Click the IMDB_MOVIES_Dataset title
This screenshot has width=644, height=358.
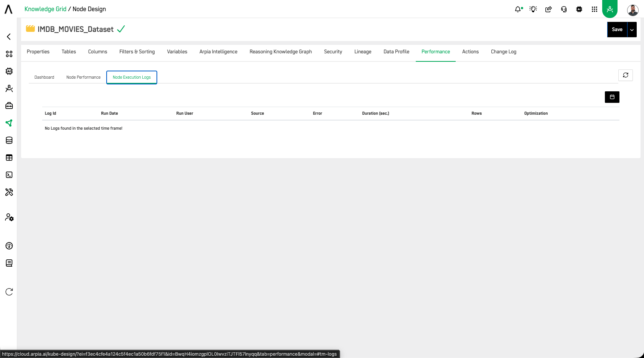click(76, 30)
